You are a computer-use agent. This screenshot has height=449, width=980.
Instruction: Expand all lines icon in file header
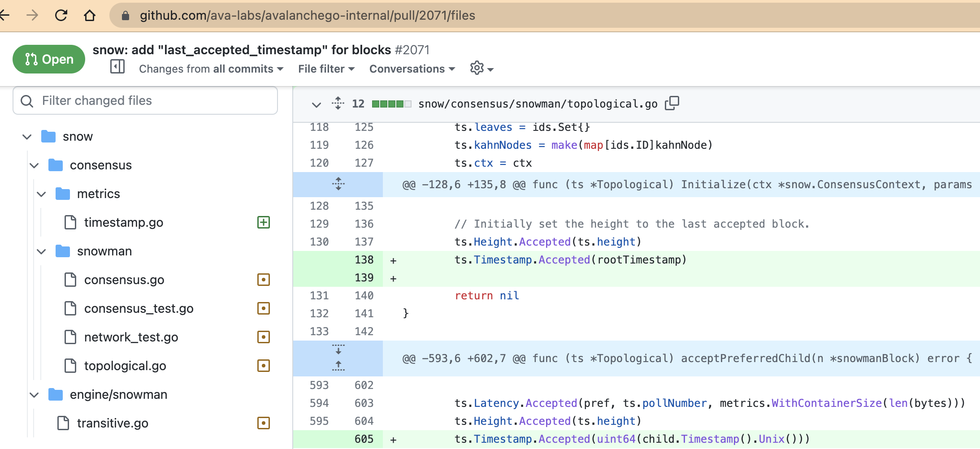pyautogui.click(x=338, y=104)
